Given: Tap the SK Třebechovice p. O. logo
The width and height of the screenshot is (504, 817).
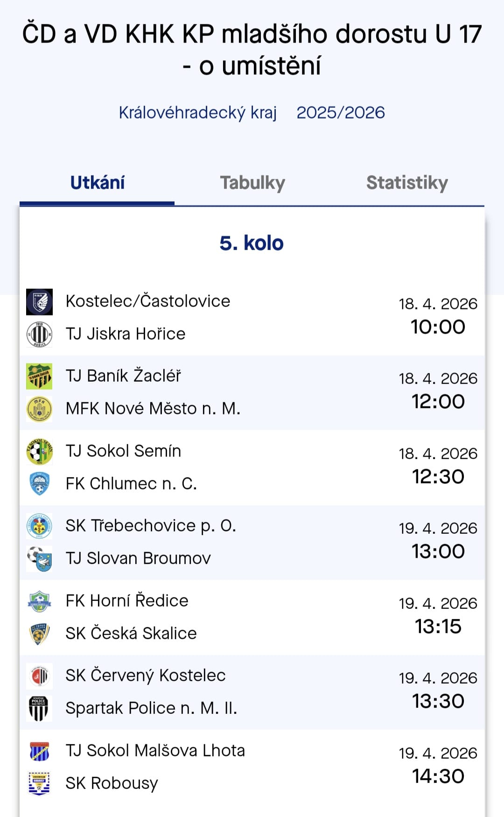Looking at the screenshot, I should coord(39,526).
